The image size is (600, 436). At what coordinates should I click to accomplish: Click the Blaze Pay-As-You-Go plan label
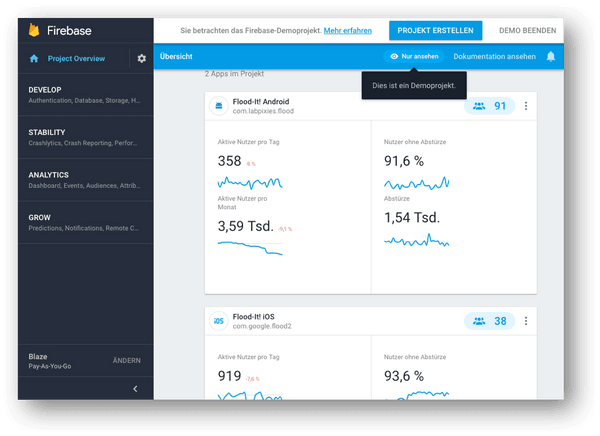tap(49, 361)
